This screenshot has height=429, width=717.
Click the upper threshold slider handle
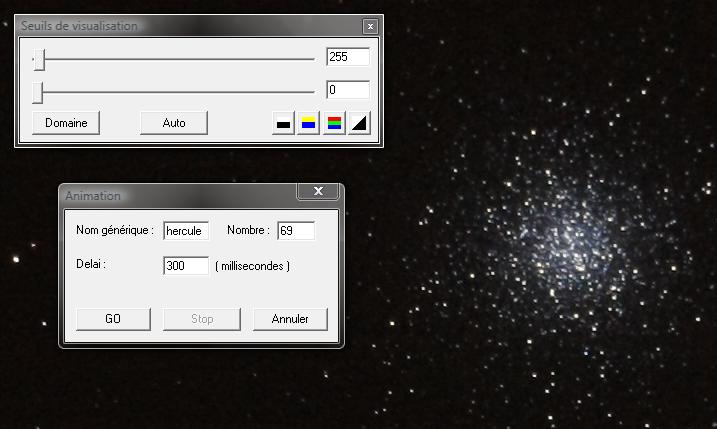39,59
